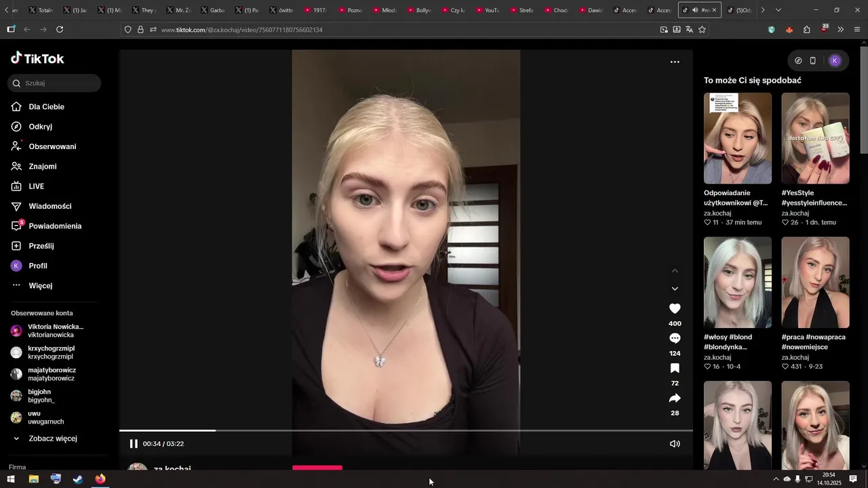Screen dimensions: 868x488
Task: Click Prześlij upload option
Action: [x=41, y=246]
